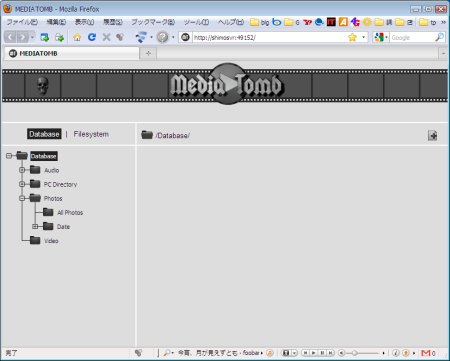Image resolution: width=450 pixels, height=361 pixels.
Task: Open the ファイル menu
Action: 22,22
